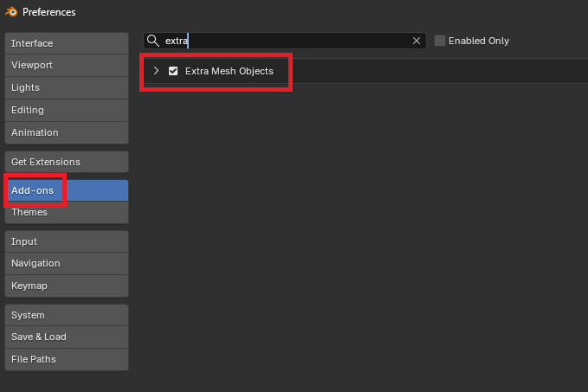Image resolution: width=588 pixels, height=392 pixels.
Task: Open the Get Extensions section
Action: tap(67, 163)
